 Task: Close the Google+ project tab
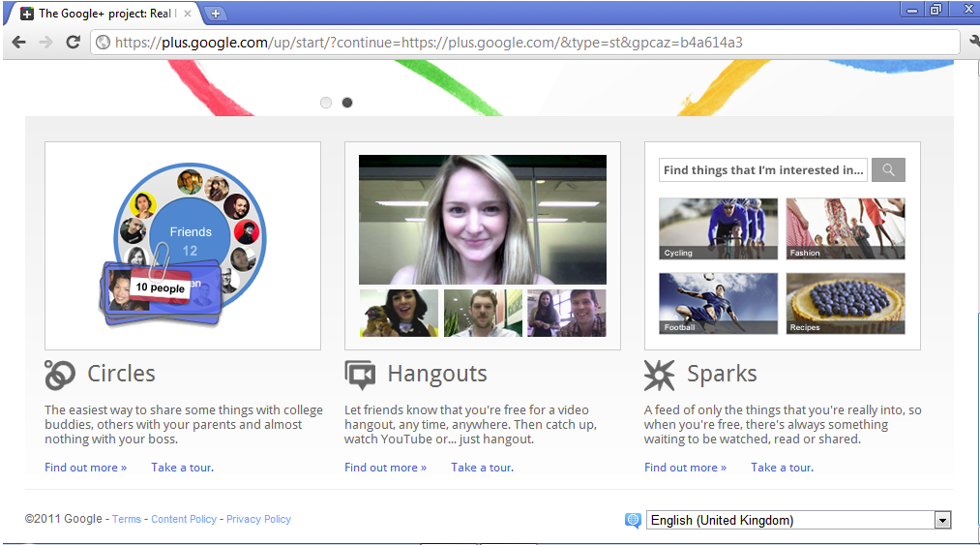[187, 14]
